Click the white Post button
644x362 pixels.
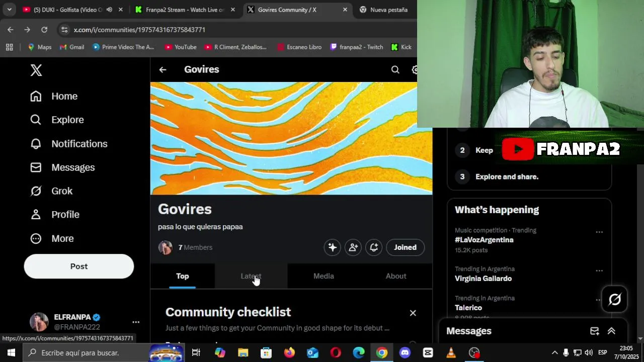(79, 266)
